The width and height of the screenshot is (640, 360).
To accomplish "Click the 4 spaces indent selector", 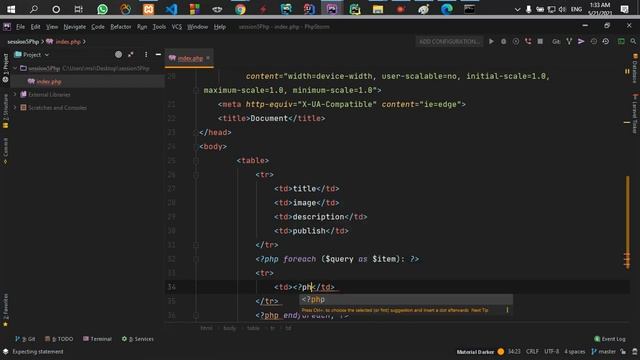I will coord(575,351).
